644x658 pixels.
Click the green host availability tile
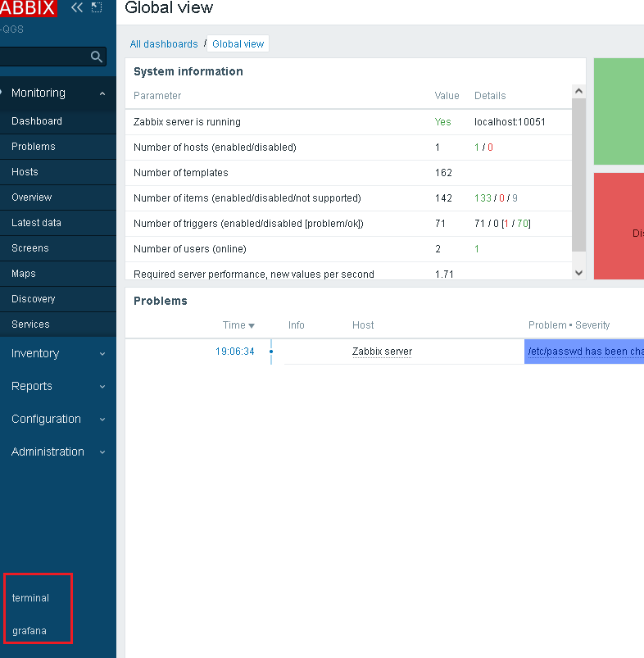tap(619, 111)
